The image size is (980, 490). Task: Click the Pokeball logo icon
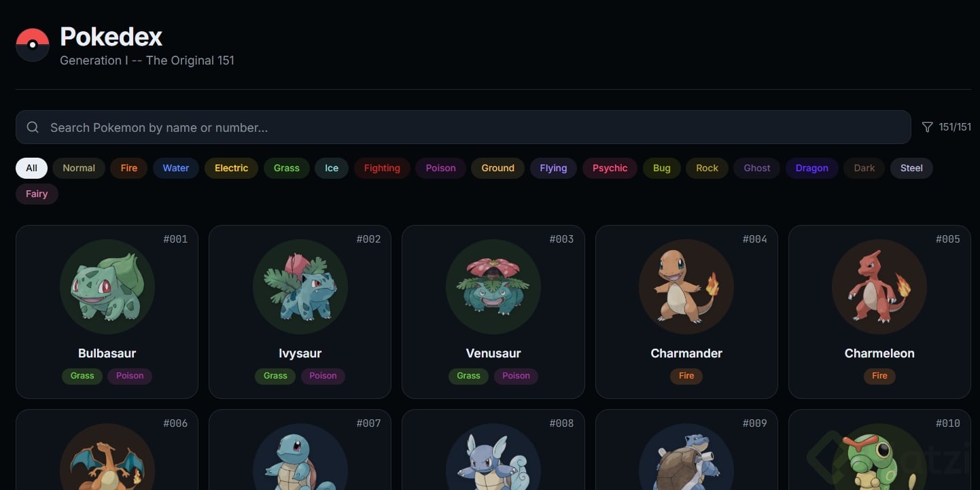tap(33, 45)
